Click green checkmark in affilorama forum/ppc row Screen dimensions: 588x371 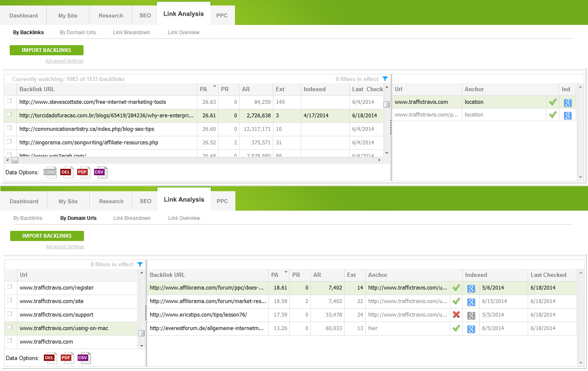tap(456, 287)
